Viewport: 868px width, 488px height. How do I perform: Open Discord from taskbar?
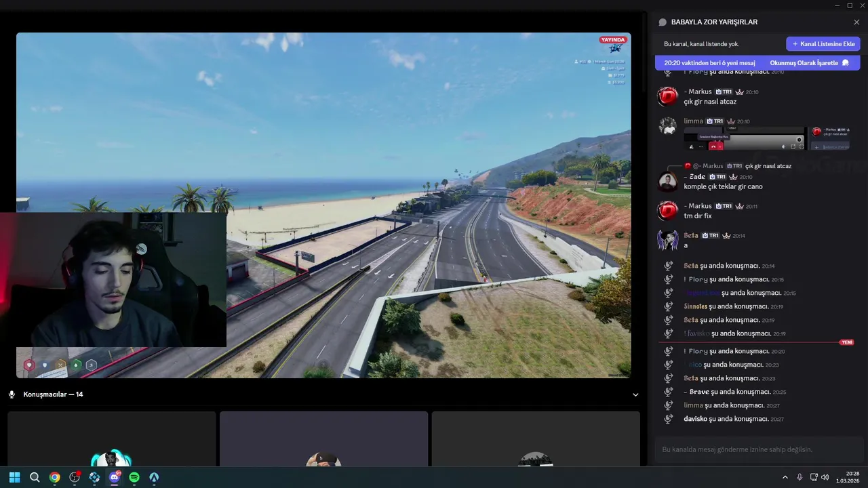click(115, 477)
